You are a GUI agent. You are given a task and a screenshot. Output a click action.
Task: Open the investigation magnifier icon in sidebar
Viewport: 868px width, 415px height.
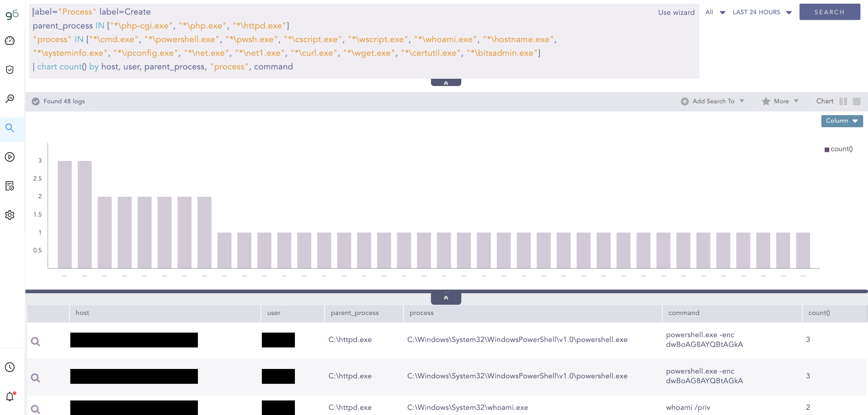tap(10, 99)
